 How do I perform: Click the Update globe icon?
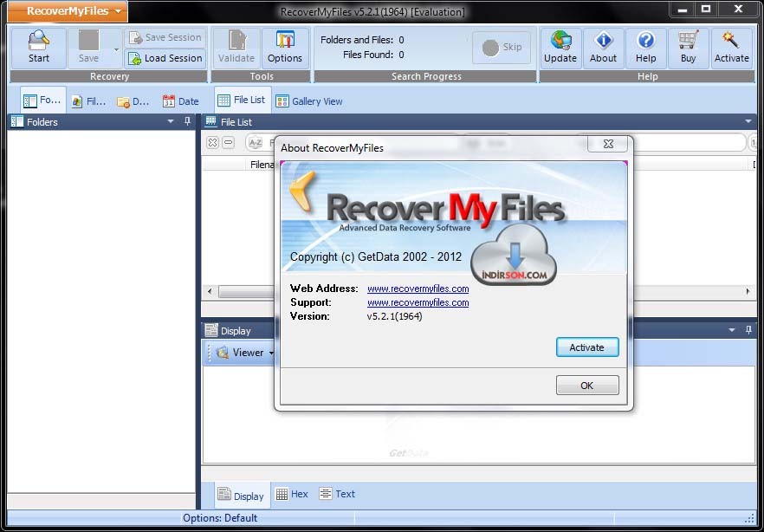click(x=560, y=48)
